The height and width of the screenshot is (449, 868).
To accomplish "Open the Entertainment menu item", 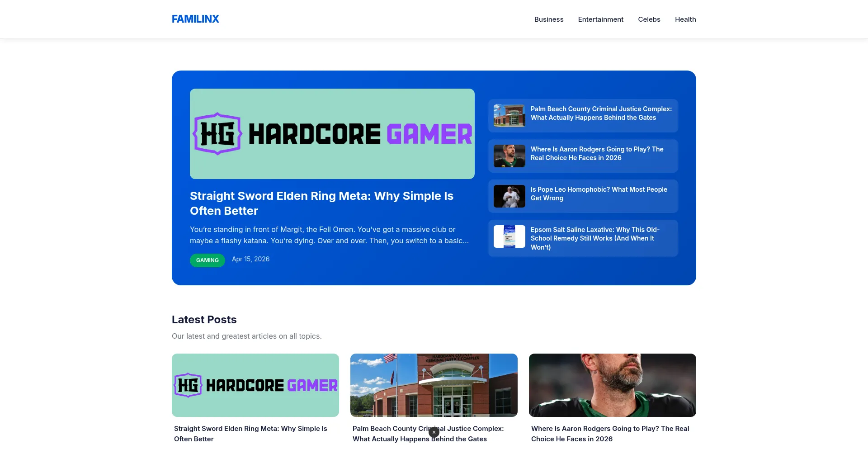I will pos(601,19).
